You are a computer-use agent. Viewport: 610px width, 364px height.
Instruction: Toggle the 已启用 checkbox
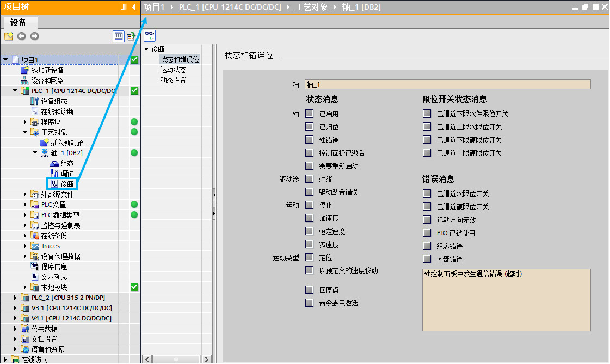[x=309, y=114]
